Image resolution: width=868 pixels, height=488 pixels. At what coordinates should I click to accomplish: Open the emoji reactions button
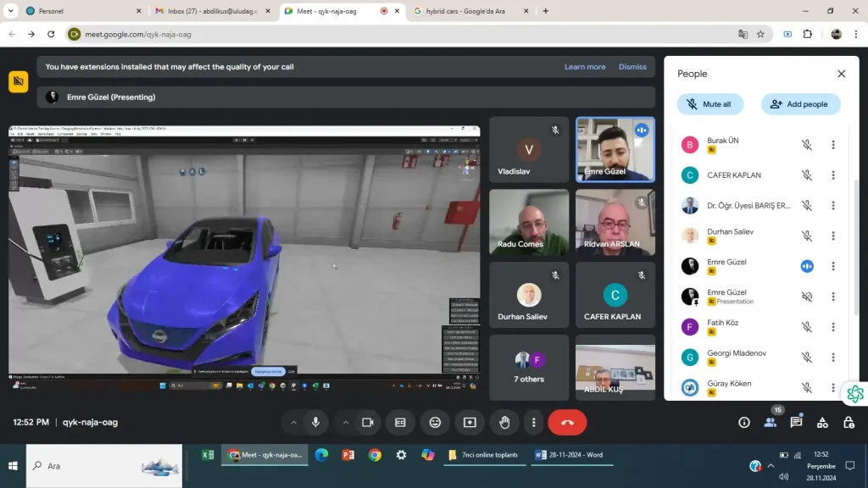coord(435,422)
